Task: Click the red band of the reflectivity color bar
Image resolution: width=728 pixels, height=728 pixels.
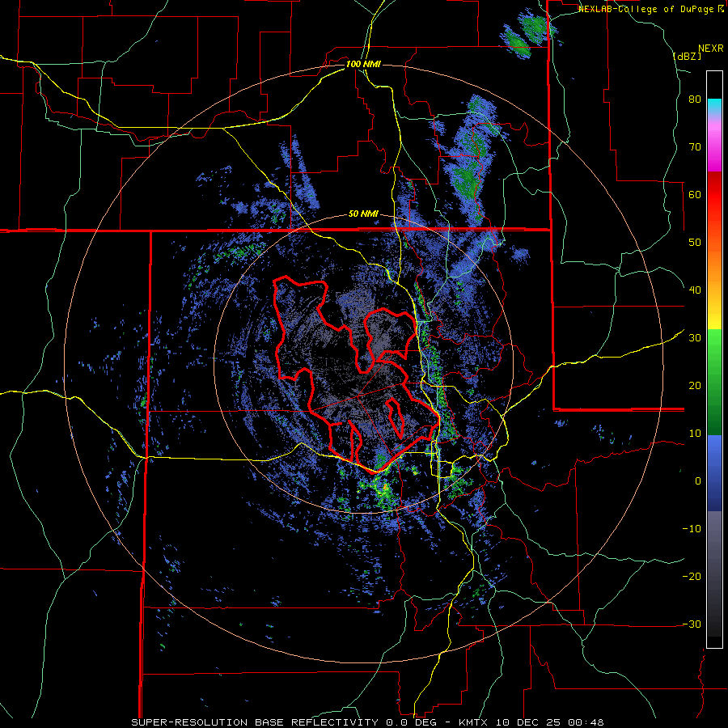Action: 714,195
